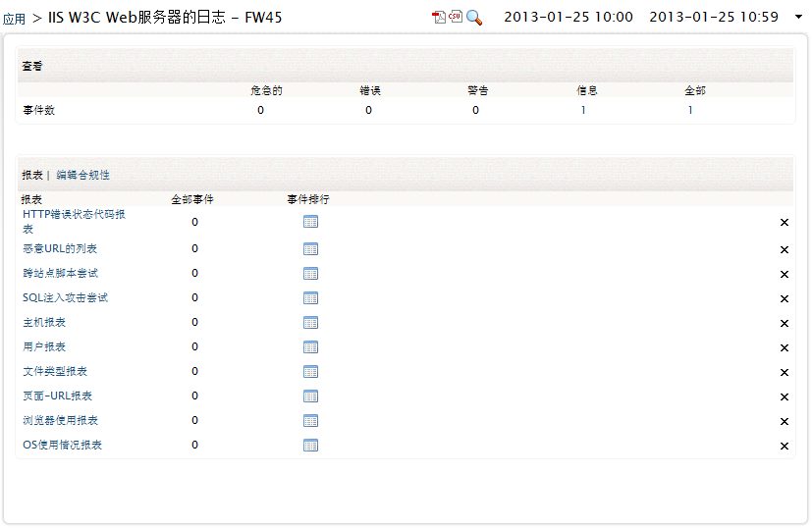Show event ranking table for 用户报表
The width and height of the screenshot is (812, 528).
[310, 347]
